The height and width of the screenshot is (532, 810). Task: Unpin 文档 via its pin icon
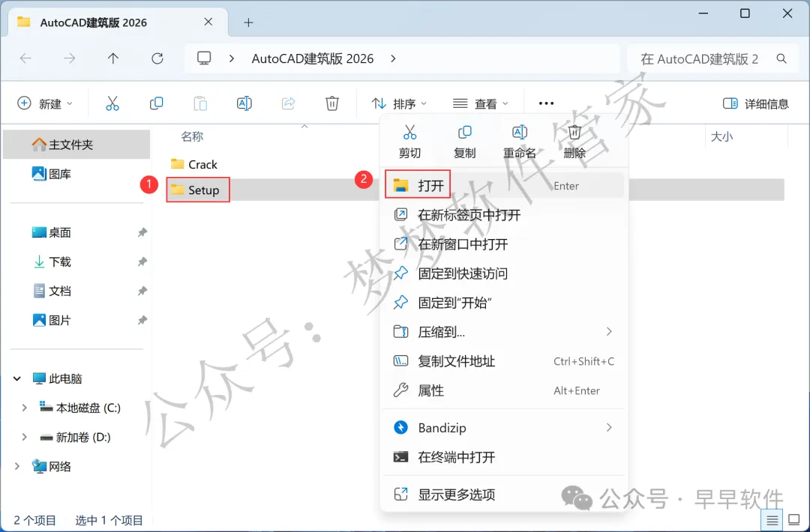pos(142,291)
